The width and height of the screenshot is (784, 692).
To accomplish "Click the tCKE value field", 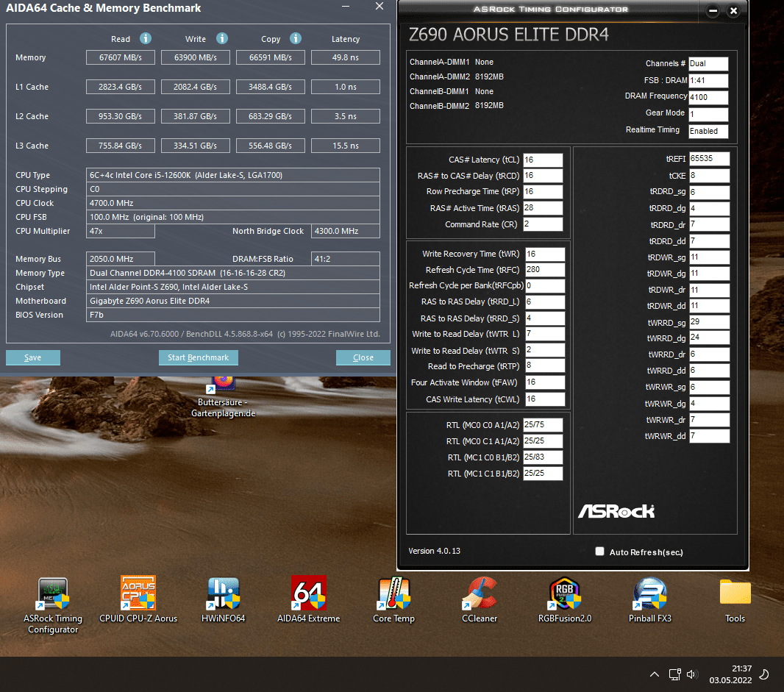I will click(x=709, y=176).
